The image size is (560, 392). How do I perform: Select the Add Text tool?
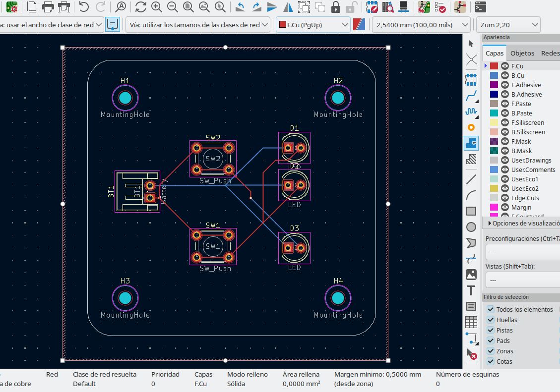[471, 290]
